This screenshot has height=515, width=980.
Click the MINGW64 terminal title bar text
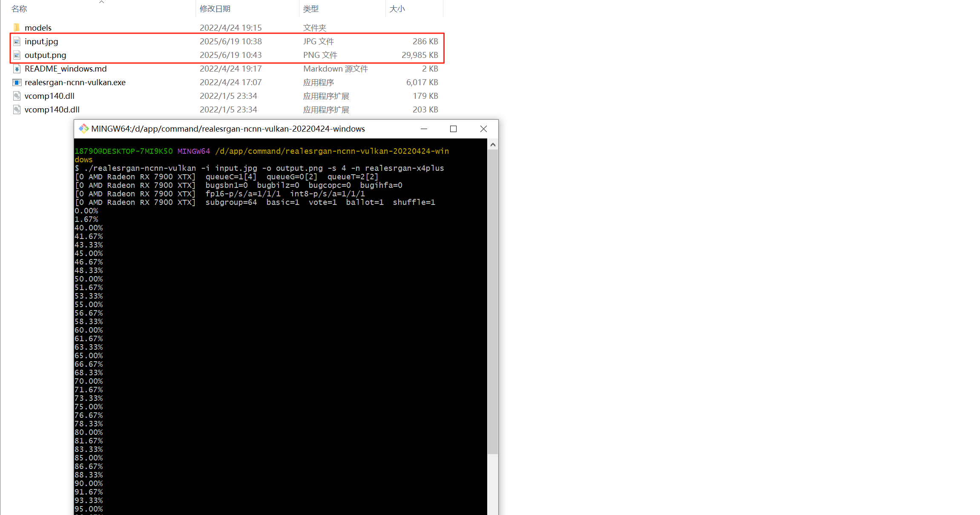coord(228,129)
